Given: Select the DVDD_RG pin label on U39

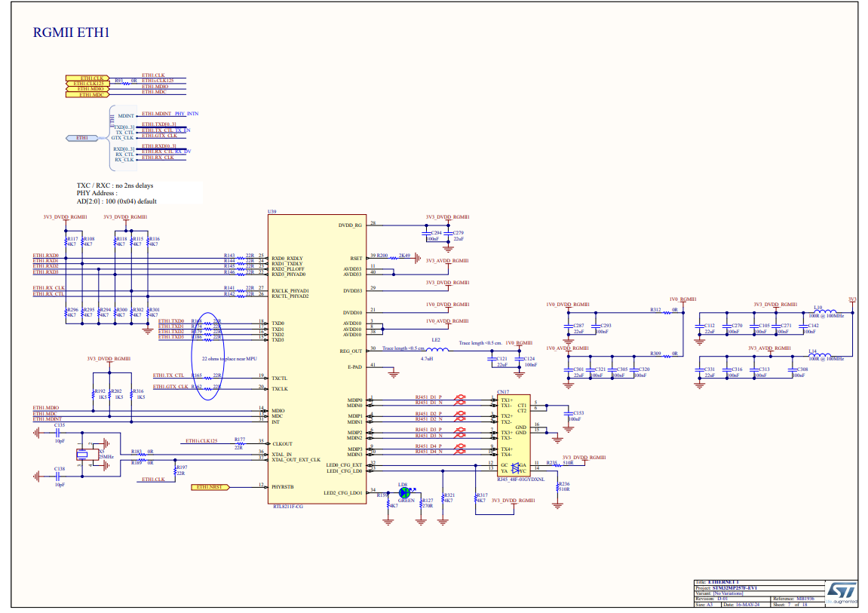Looking at the screenshot, I should click(350, 225).
